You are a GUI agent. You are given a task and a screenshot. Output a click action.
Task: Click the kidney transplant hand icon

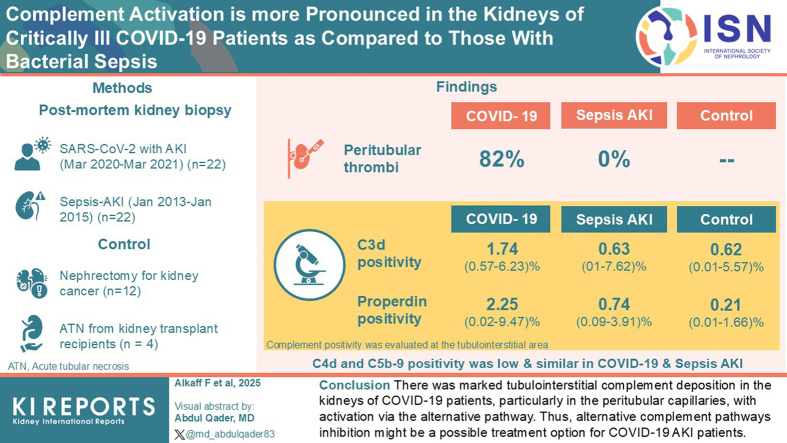pyautogui.click(x=32, y=334)
